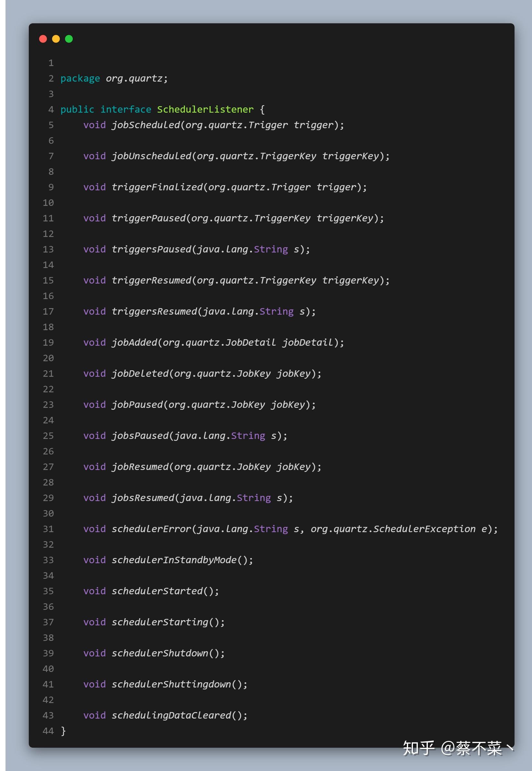
Task: Click the yellow minimize dot
Action: (56, 39)
